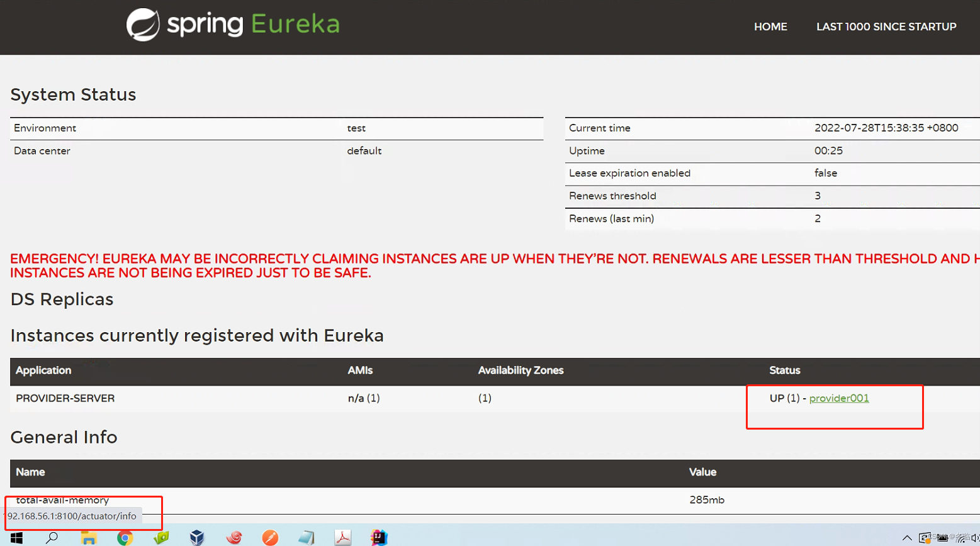The width and height of the screenshot is (980, 546).
Task: Click the Lease expiration enabled label
Action: click(629, 173)
